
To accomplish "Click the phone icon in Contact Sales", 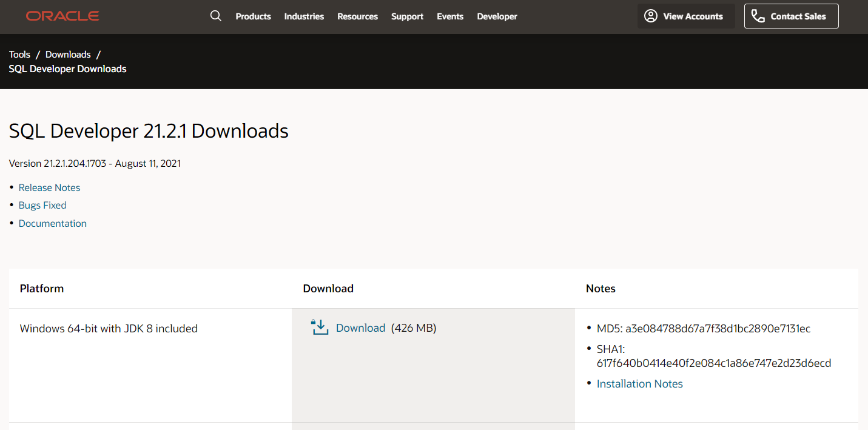I will point(758,16).
